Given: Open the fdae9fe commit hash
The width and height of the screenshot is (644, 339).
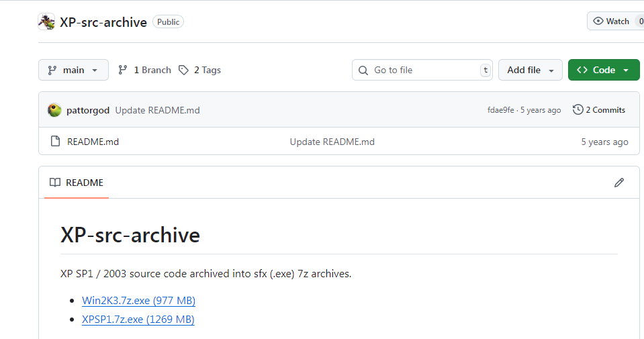Looking at the screenshot, I should click(x=500, y=110).
